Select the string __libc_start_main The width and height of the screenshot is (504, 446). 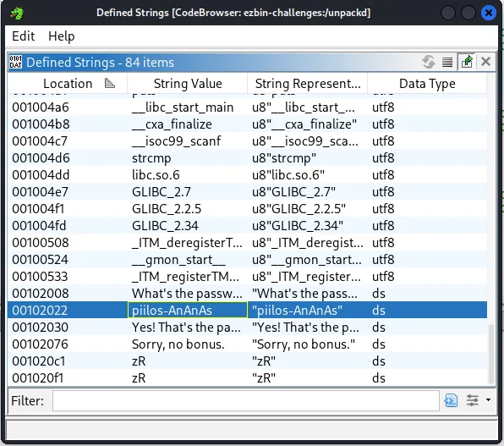[x=183, y=107]
